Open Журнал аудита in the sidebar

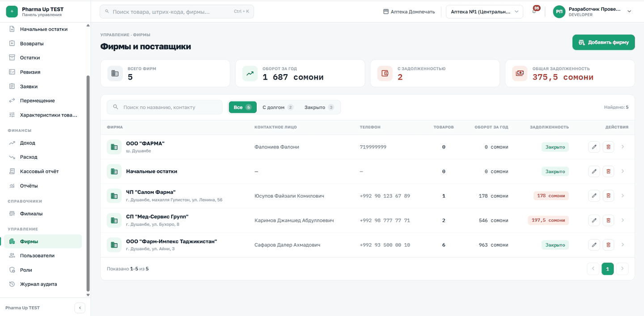43,284
